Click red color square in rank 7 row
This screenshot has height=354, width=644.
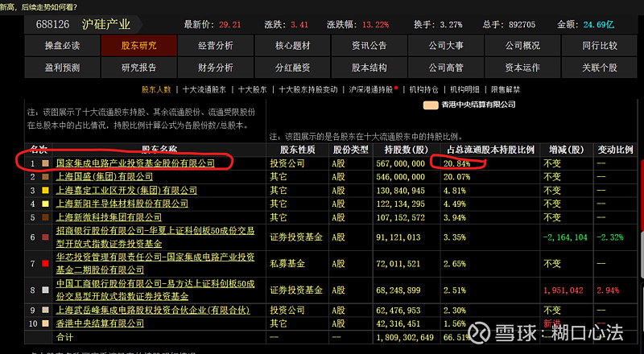coord(45,263)
